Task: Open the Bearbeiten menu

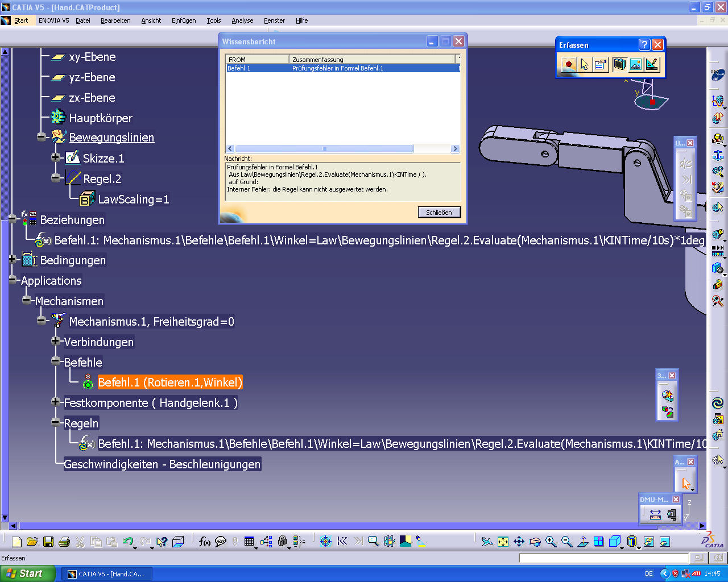Action: [x=115, y=20]
